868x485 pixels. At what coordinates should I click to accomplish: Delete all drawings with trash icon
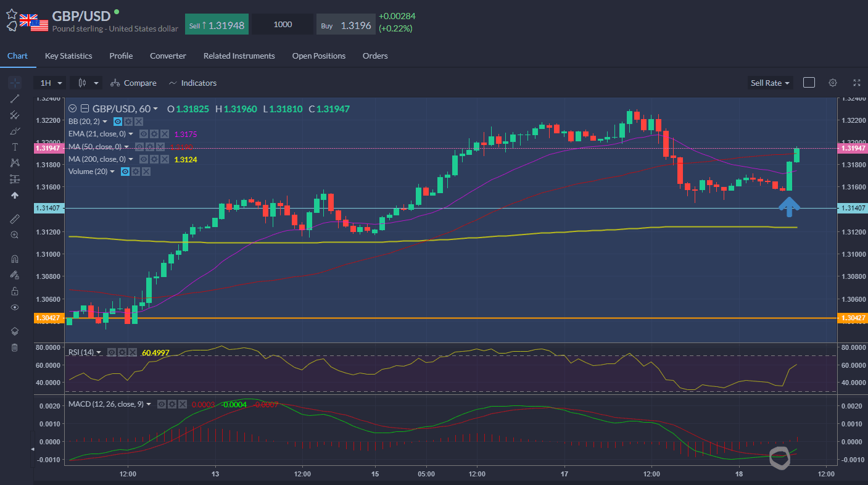click(x=15, y=347)
